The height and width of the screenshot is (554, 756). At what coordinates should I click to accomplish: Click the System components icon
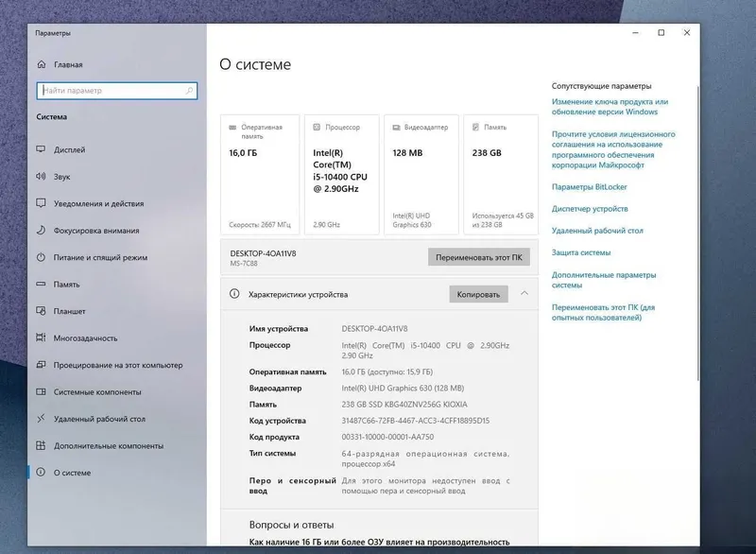[41, 392]
